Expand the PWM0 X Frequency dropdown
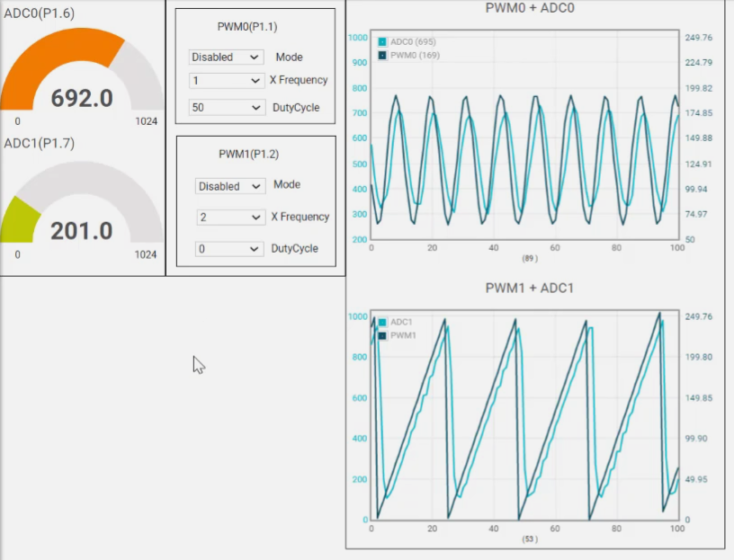Image resolution: width=734 pixels, height=560 pixels. 226,80
